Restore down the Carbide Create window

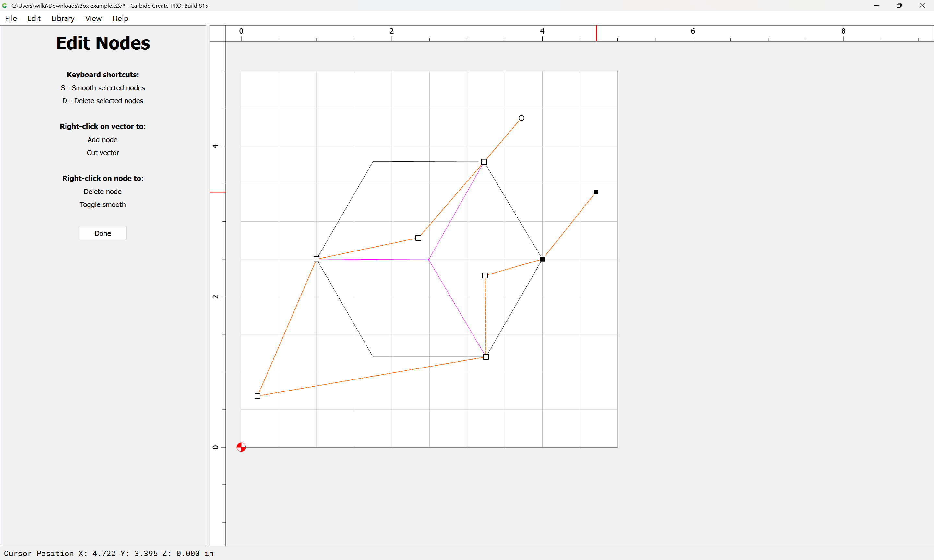[899, 6]
